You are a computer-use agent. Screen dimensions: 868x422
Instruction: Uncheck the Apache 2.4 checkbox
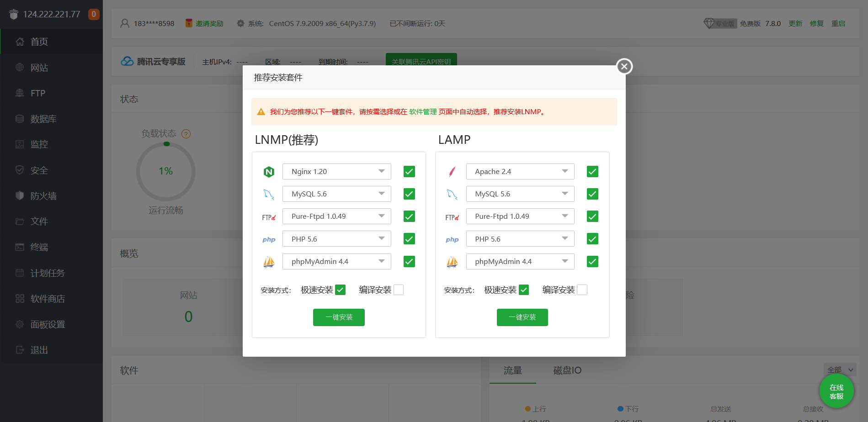[x=592, y=172]
